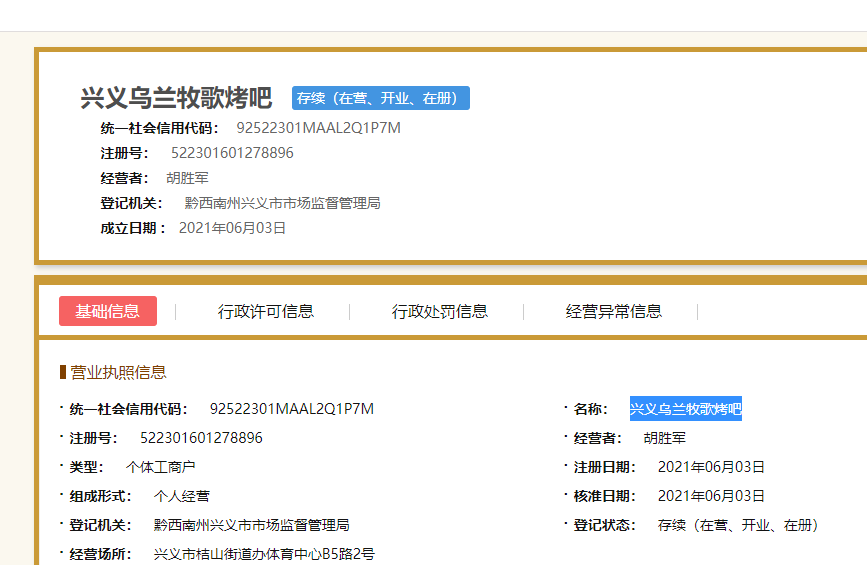Image resolution: width=867 pixels, height=565 pixels.
Task: Click the 核准日期 value 2021年06月03日
Action: point(711,496)
